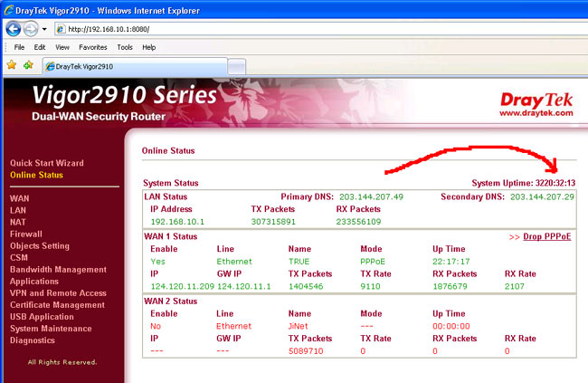588x383 pixels.
Task: Click the WAN 1 Status heading
Action: tap(171, 236)
